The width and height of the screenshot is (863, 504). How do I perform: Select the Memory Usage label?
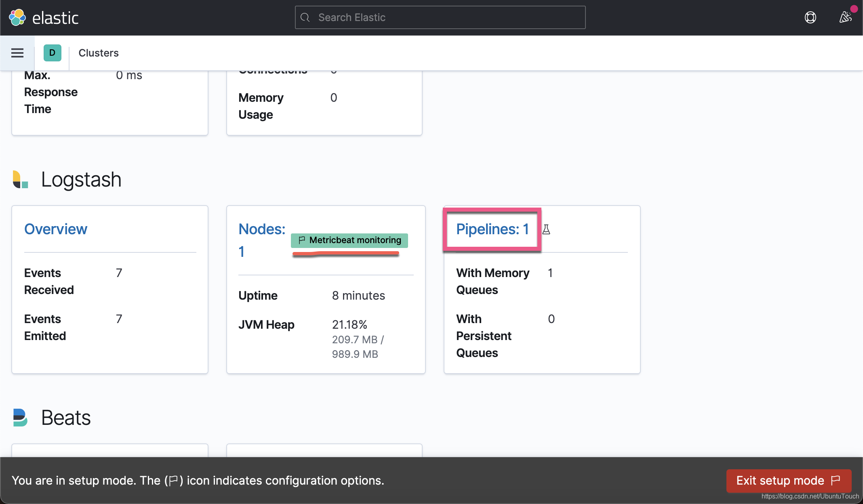click(261, 106)
